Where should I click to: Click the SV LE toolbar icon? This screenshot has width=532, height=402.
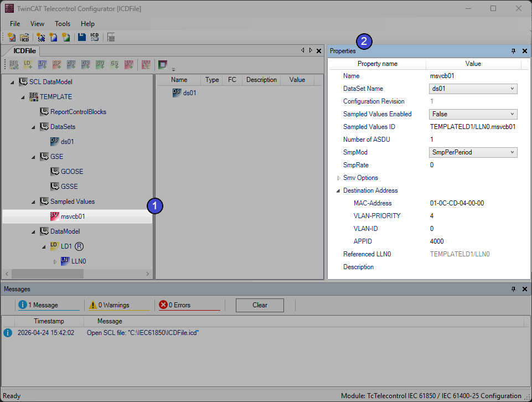click(x=146, y=64)
